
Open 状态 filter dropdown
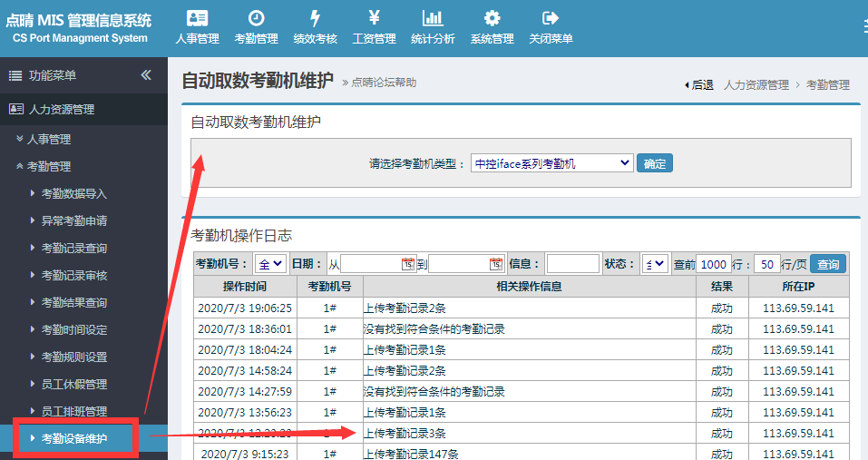[655, 264]
